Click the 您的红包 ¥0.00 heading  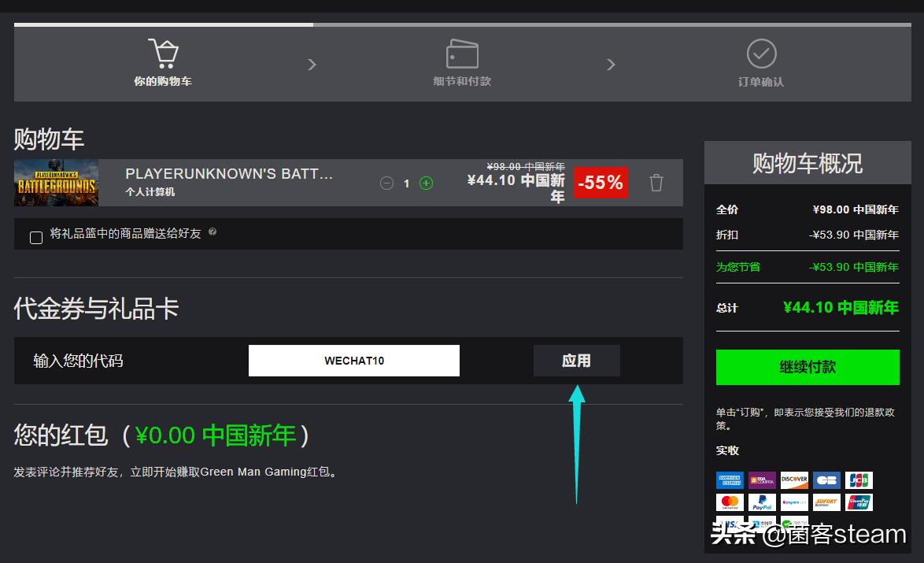click(x=161, y=435)
